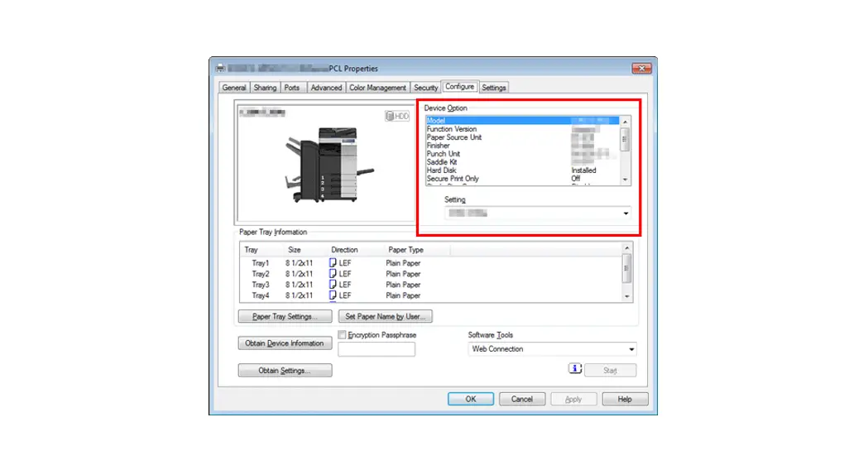Select the Tray1 row
The image size is (868, 470).
tap(431, 263)
